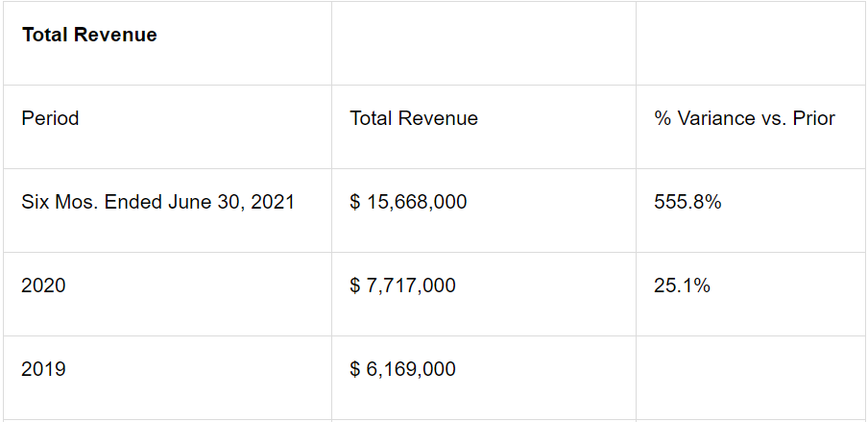Click the dollar sign before 15,668,000
The height and width of the screenshot is (422, 868).
355,203
